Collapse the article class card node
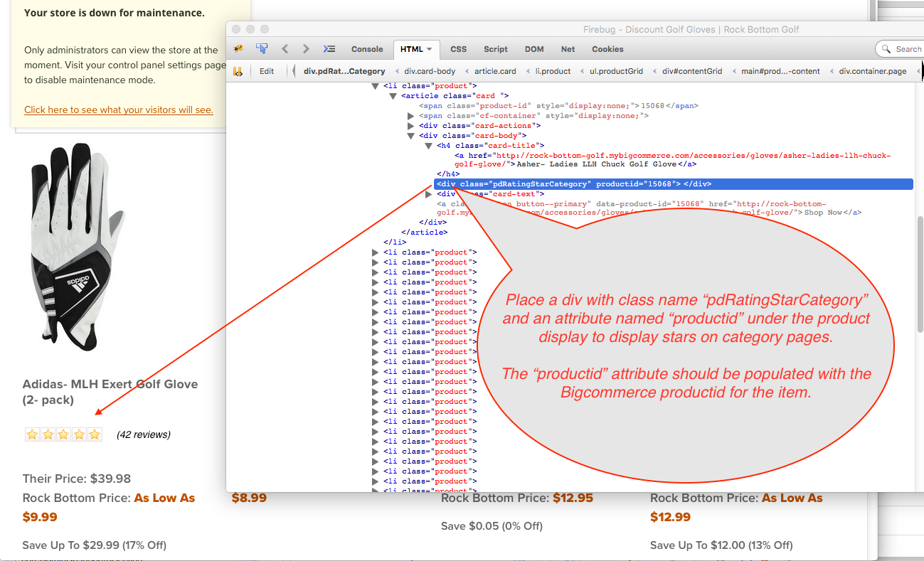 [x=393, y=96]
